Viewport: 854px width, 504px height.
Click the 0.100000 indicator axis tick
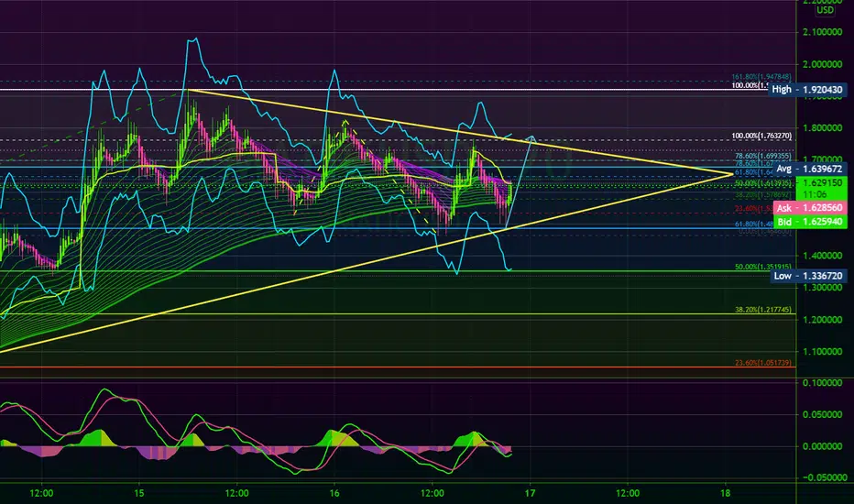[823, 383]
